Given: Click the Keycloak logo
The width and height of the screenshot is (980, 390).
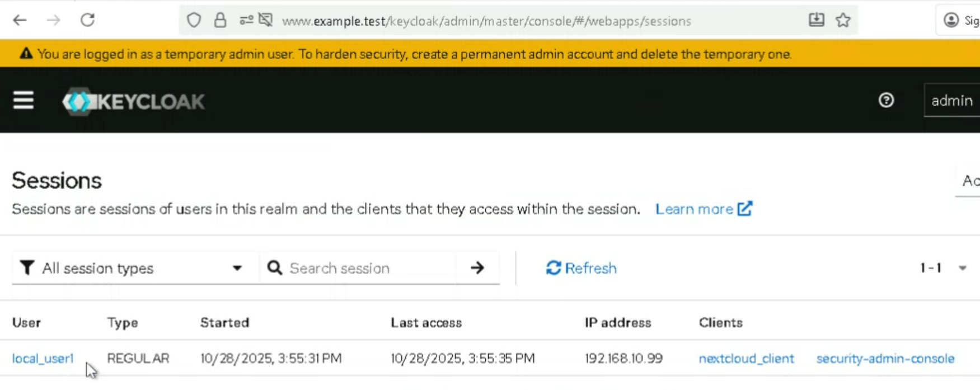Looking at the screenshot, I should [134, 102].
